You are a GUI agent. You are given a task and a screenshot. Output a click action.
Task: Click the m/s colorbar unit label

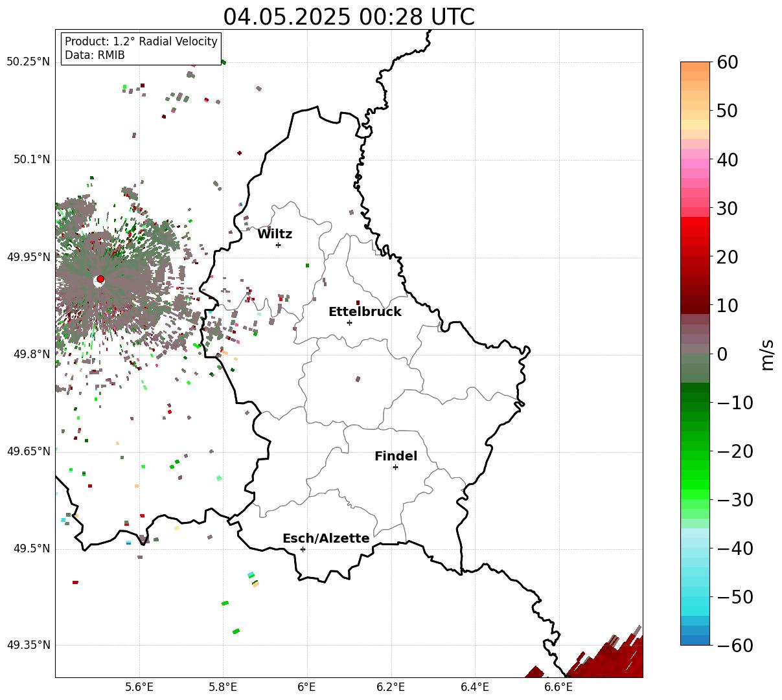pyautogui.click(x=767, y=354)
